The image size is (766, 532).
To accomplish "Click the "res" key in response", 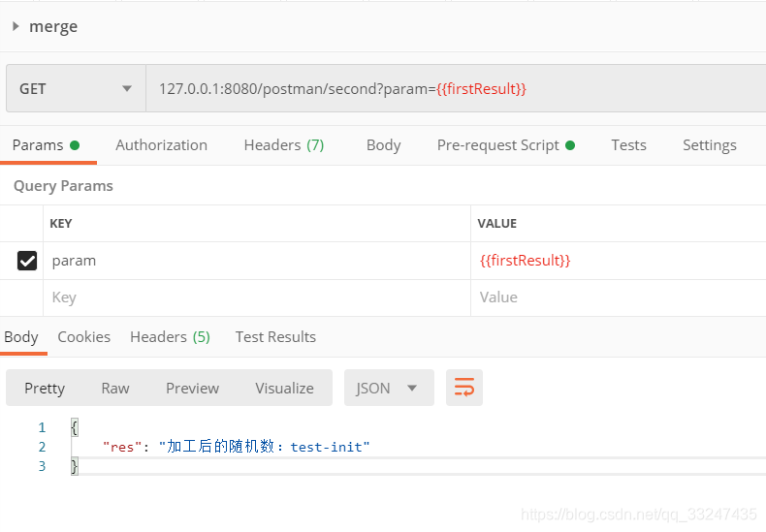I will click(122, 447).
